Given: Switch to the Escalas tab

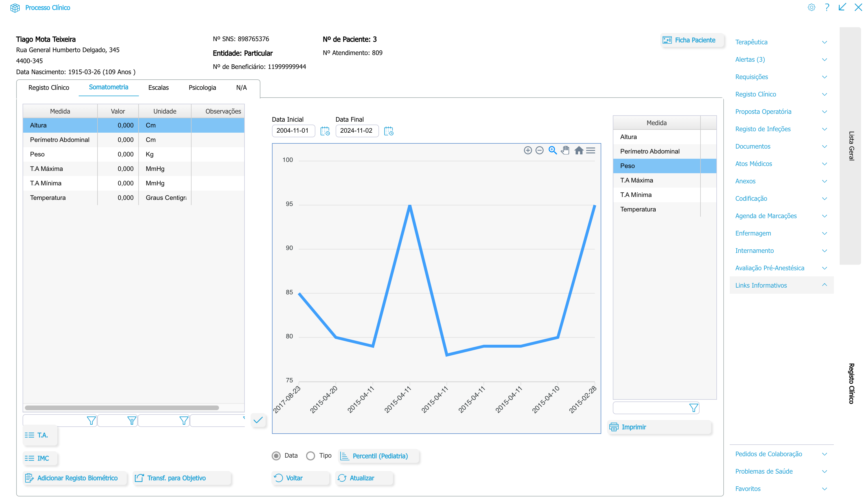Looking at the screenshot, I should 159,87.
